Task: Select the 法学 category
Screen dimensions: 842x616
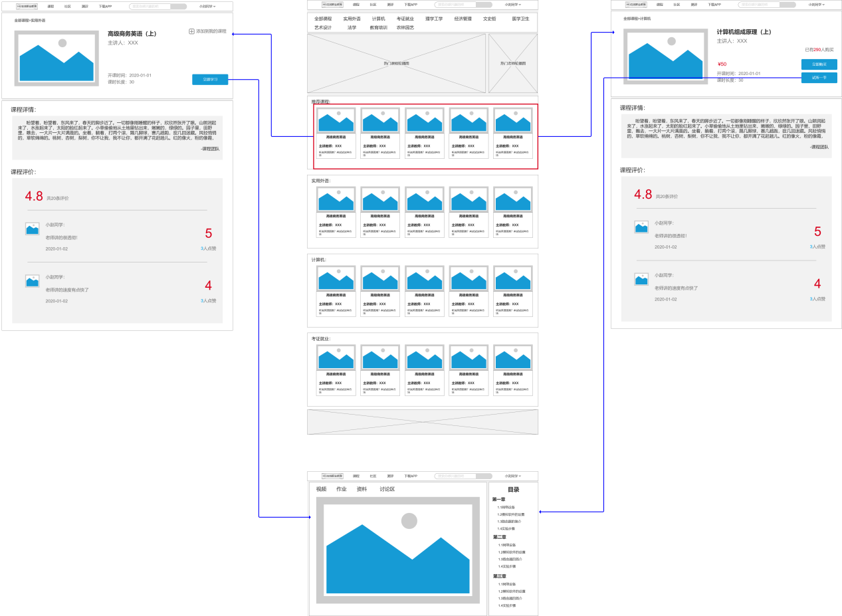Action: (352, 28)
